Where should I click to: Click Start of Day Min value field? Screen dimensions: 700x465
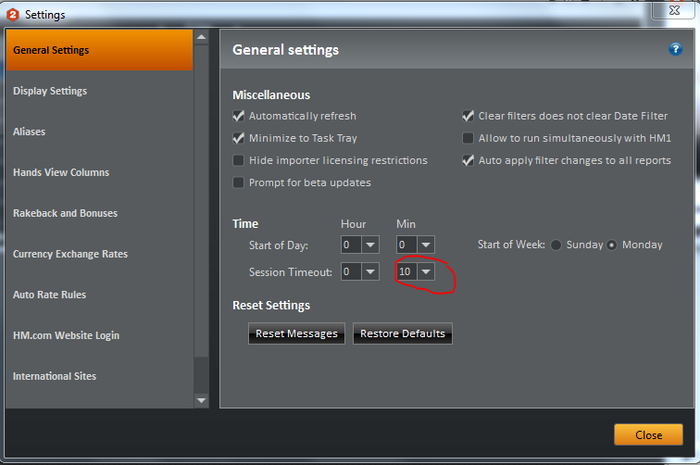pyautogui.click(x=406, y=245)
